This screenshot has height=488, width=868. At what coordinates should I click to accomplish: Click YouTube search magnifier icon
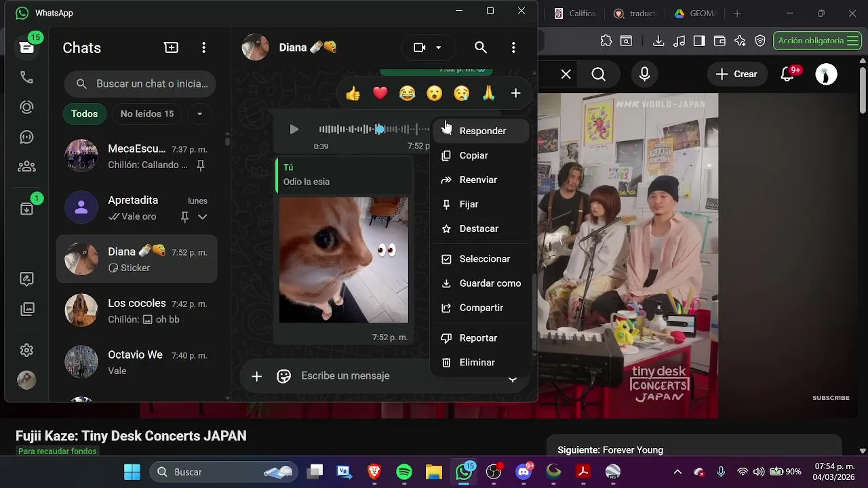pos(598,74)
